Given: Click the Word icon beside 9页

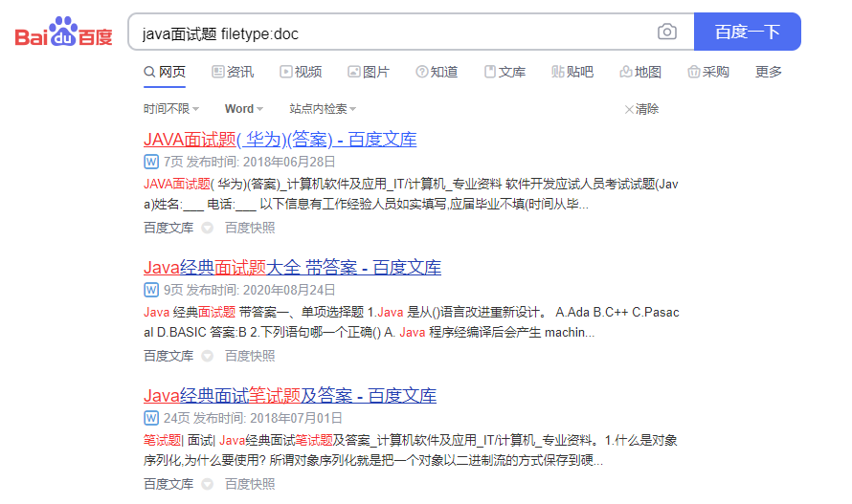Looking at the screenshot, I should pyautogui.click(x=151, y=290).
